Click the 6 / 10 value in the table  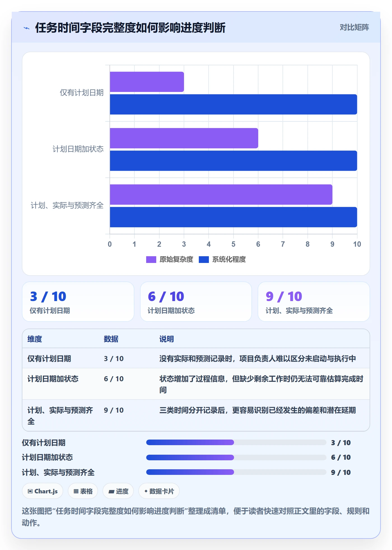(x=114, y=379)
